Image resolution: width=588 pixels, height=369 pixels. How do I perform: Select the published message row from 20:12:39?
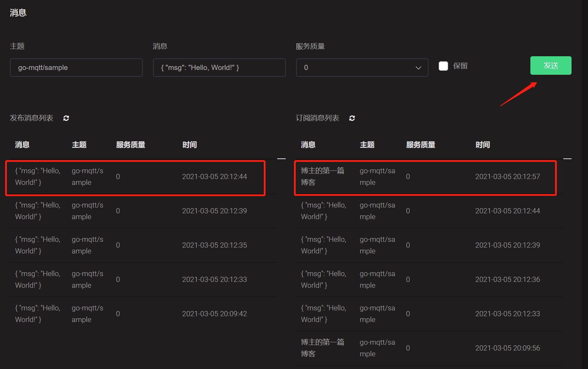tap(137, 211)
